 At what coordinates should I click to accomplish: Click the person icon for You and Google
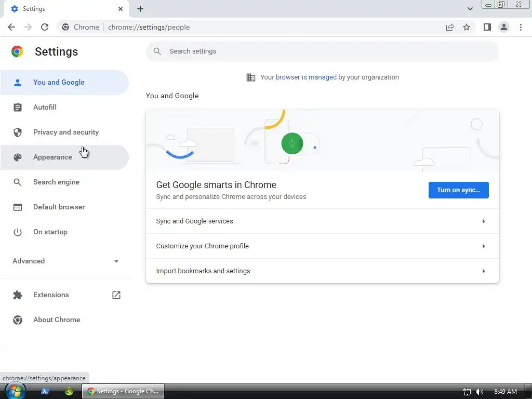click(17, 83)
